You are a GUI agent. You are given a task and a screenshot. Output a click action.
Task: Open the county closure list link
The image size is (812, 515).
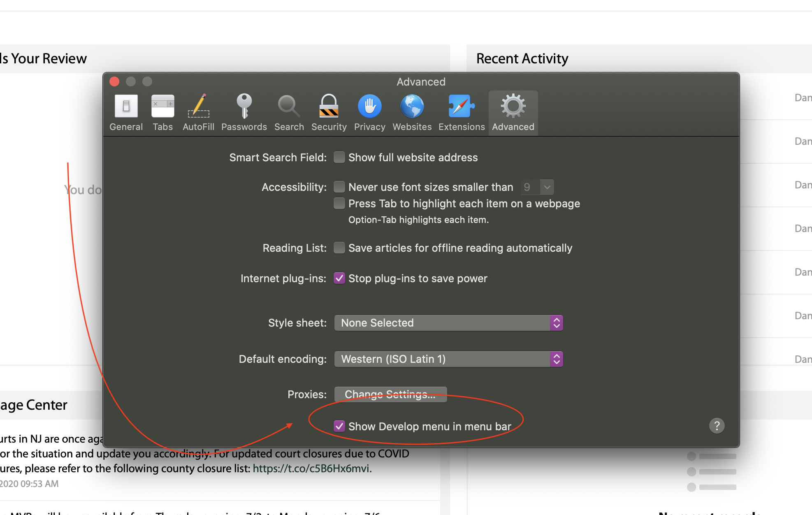312,468
